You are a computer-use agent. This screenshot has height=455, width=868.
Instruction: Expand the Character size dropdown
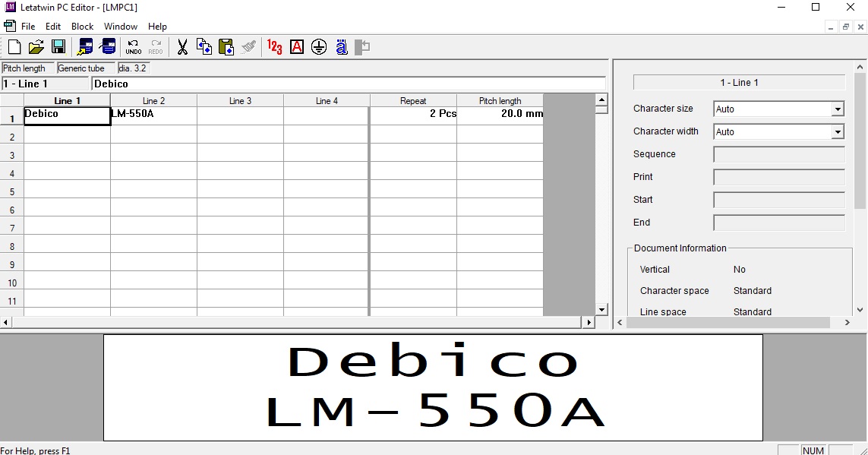click(837, 109)
